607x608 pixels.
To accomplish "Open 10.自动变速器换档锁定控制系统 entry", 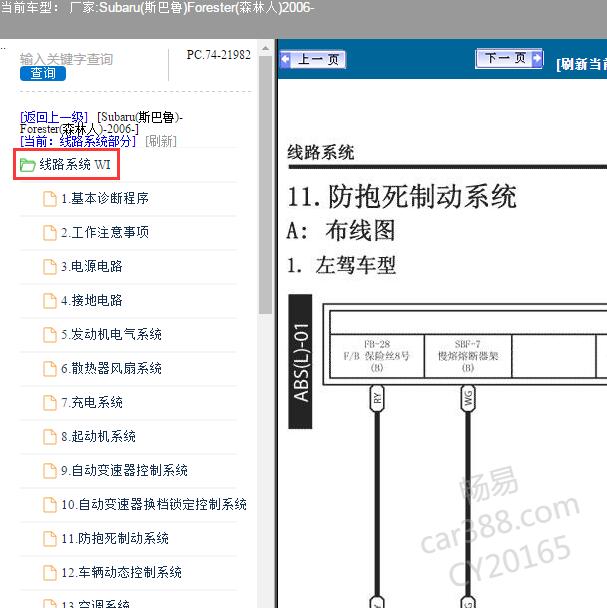I will (154, 505).
